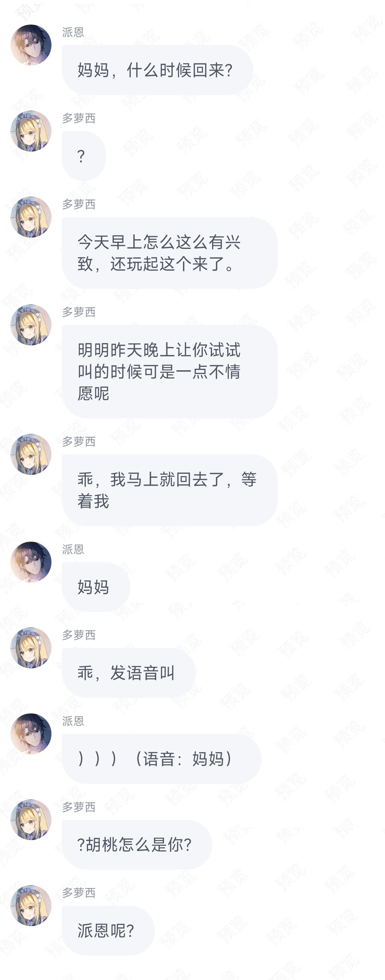Tap 多萝西's avatar beside "乖,发语音叫"
This screenshot has width=385, height=980.
point(31,648)
